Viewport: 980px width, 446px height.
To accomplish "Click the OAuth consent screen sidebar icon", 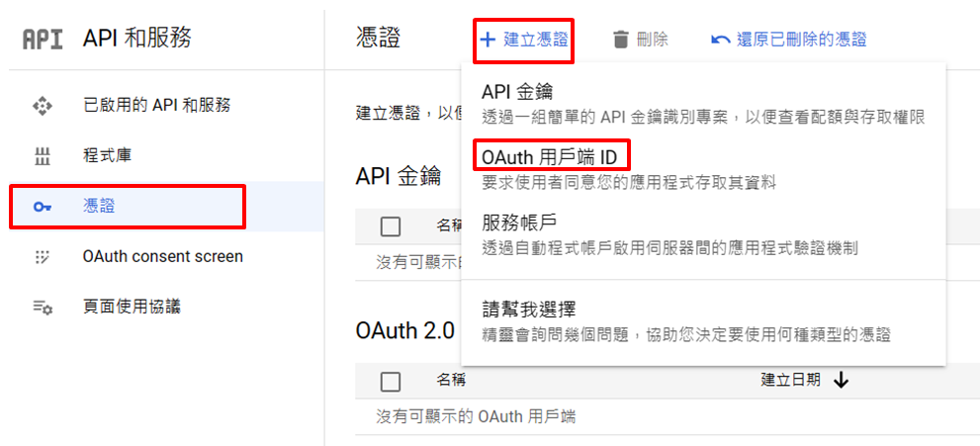I will (42, 257).
